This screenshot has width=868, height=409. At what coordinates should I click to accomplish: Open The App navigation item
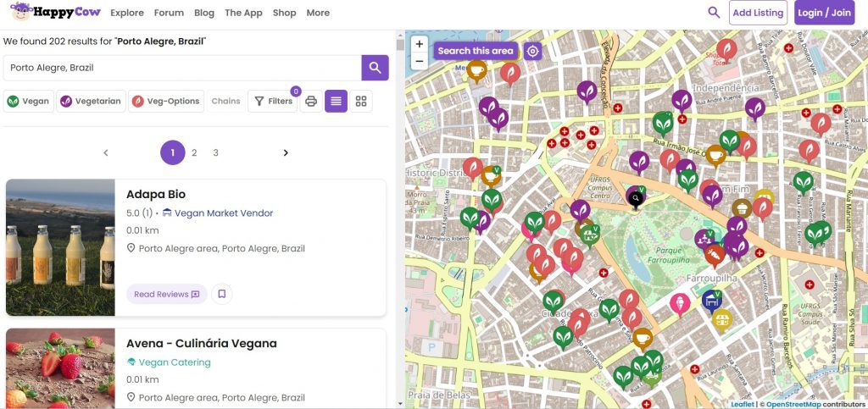(x=243, y=13)
